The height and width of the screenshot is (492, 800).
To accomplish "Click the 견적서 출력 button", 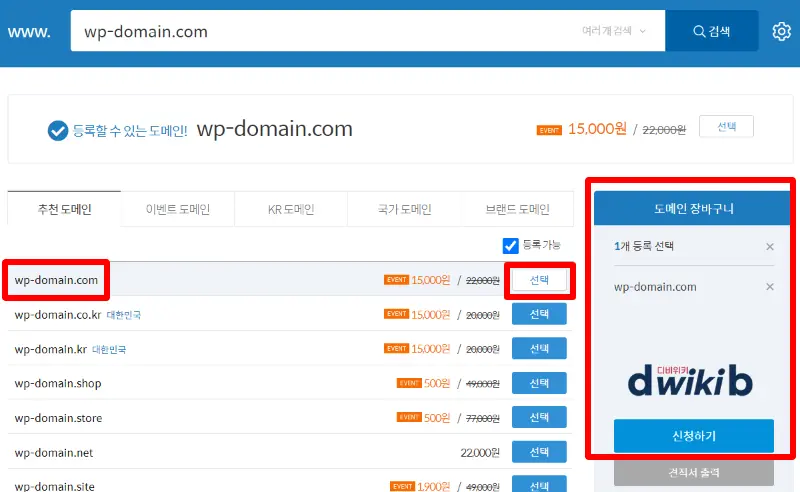I will [693, 472].
